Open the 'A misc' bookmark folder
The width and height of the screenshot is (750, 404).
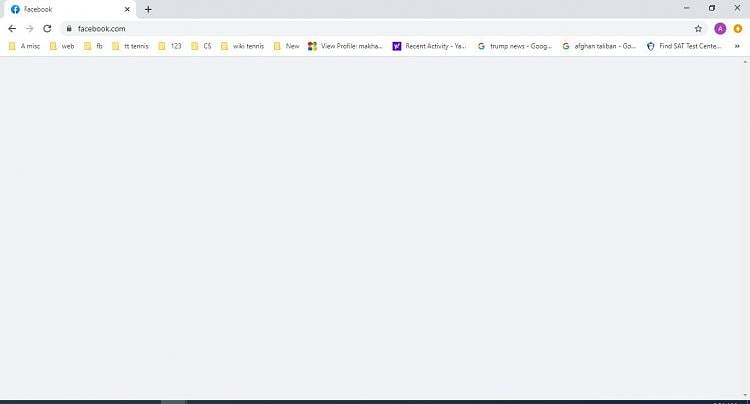24,46
